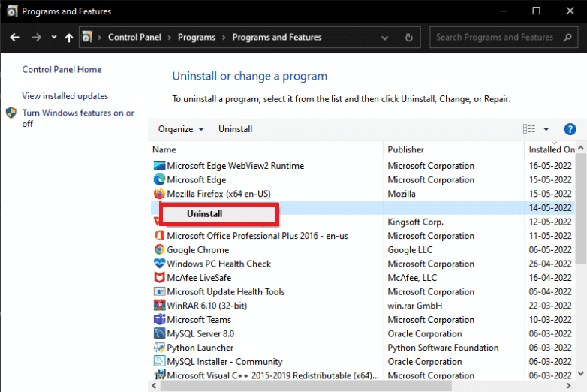Expand the chevron after Control Panel breadcrumb

click(x=170, y=37)
